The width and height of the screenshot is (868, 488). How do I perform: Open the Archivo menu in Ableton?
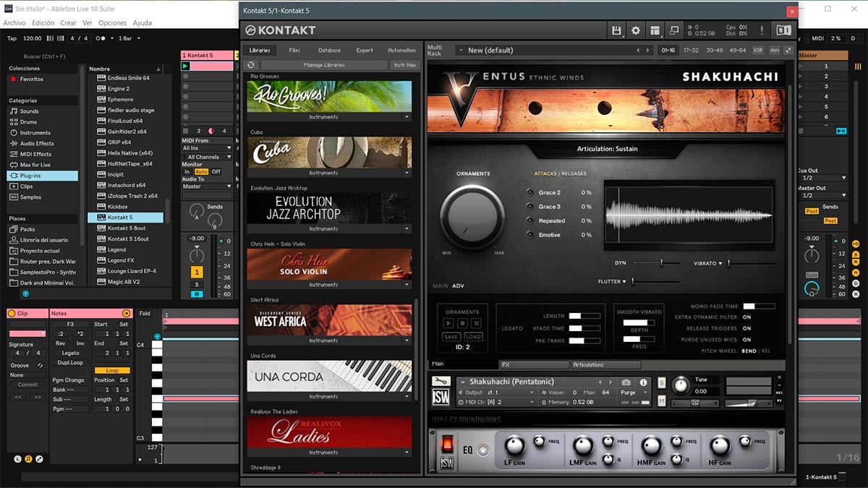(14, 23)
